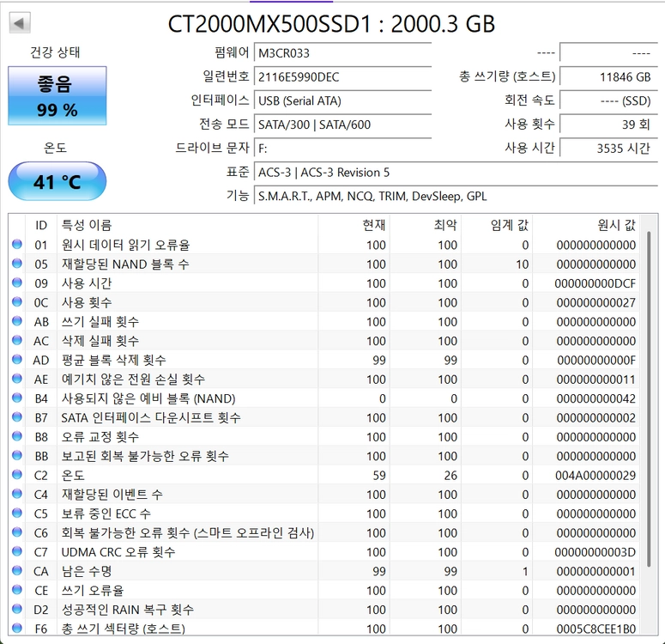Click status dot for attribute CA
Viewport: 665px width, 644px height.
17,570
